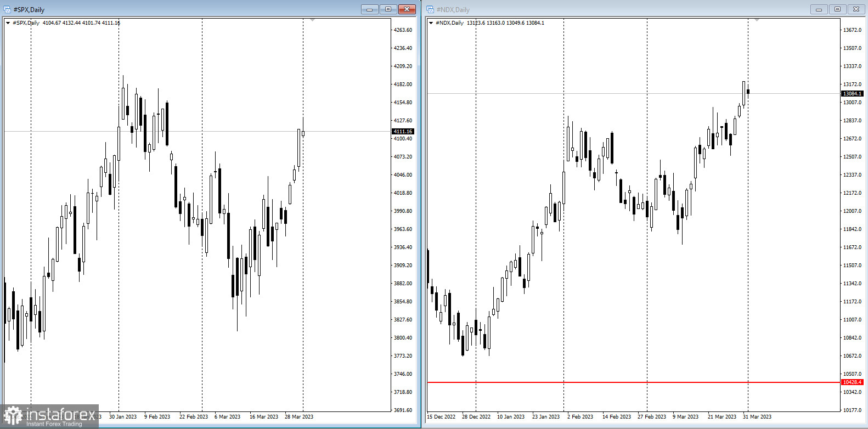Click SPX OHLC values 4104.67 4132.44 4101.74 4111.16
Image resolution: width=868 pixels, height=429 pixels.
(x=81, y=23)
